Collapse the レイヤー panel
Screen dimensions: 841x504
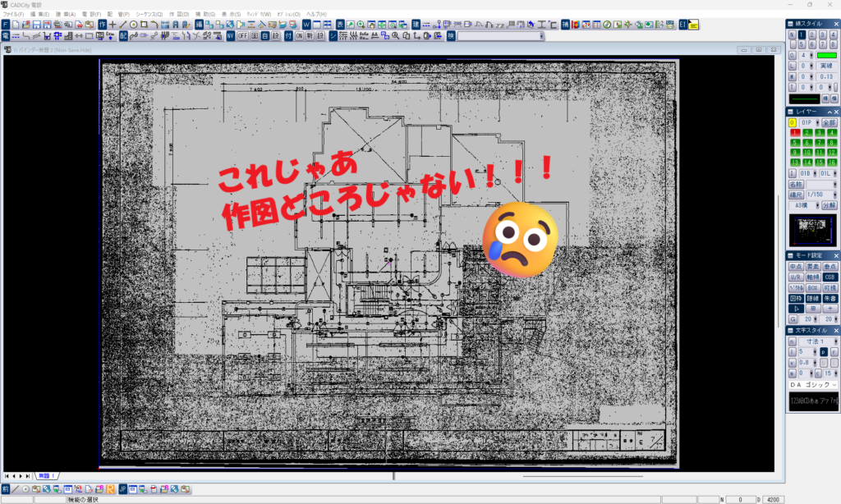click(830, 112)
